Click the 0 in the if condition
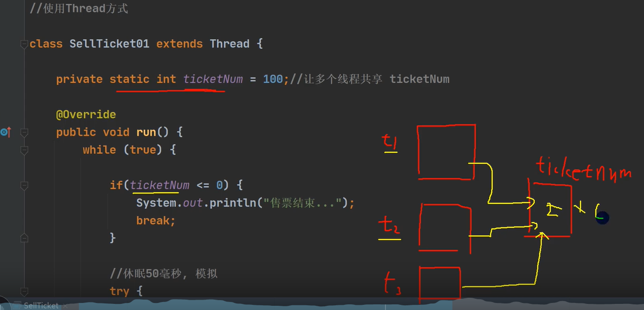The height and width of the screenshot is (310, 644). (x=219, y=185)
